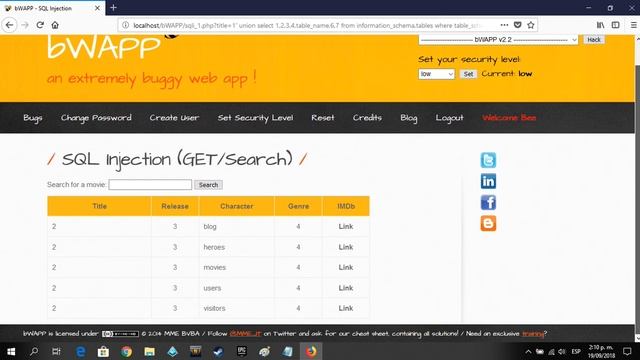Viewport: 640px width, 360px height.
Task: Open Blog in the navigation bar
Action: point(409,118)
